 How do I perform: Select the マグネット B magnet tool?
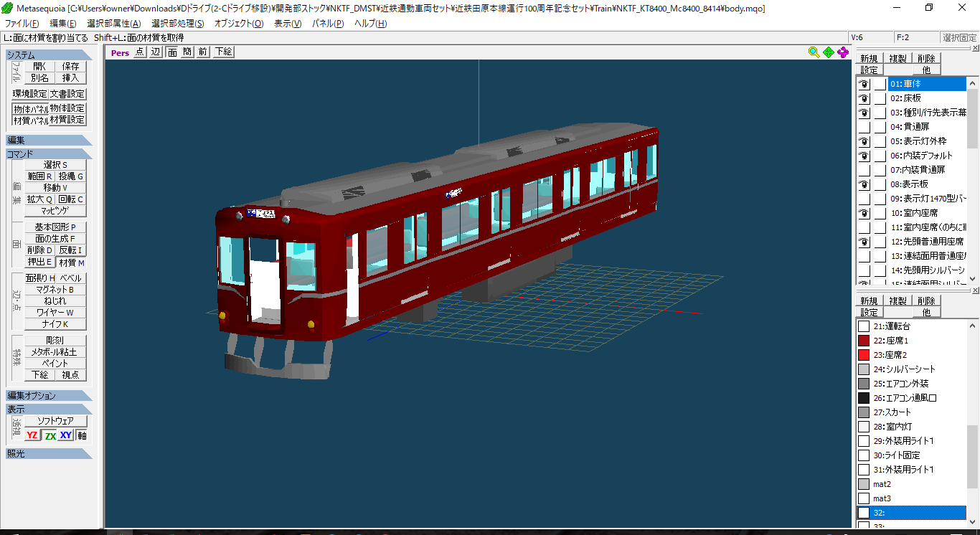coord(55,290)
